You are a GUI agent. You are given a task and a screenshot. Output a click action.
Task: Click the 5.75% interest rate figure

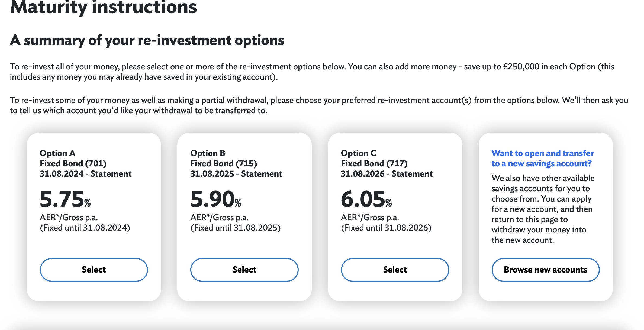(x=65, y=199)
